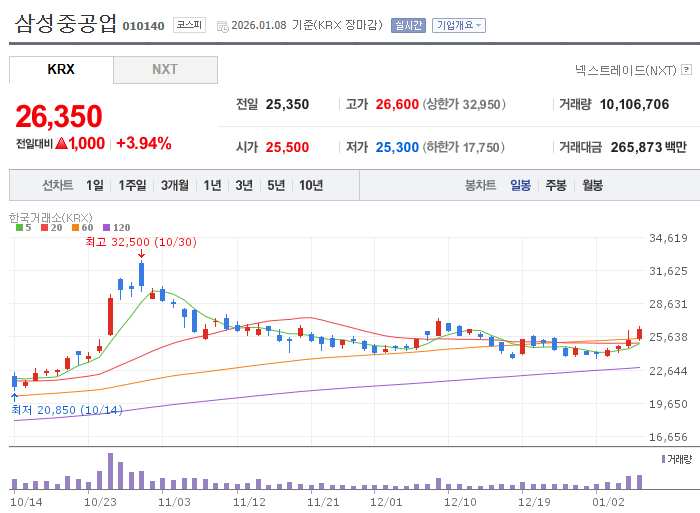Click the 22,644 price axis label

[668, 371]
